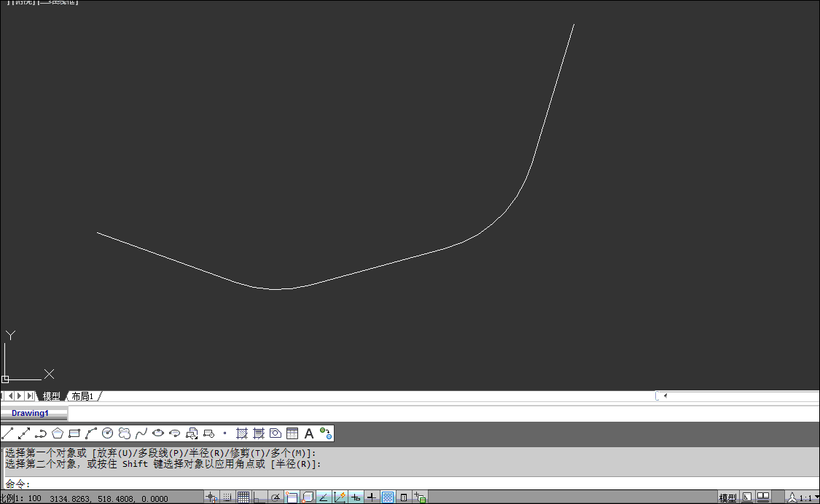Image resolution: width=820 pixels, height=504 pixels.
Task: Switch to the 布局1 layout tab
Action: (82, 396)
